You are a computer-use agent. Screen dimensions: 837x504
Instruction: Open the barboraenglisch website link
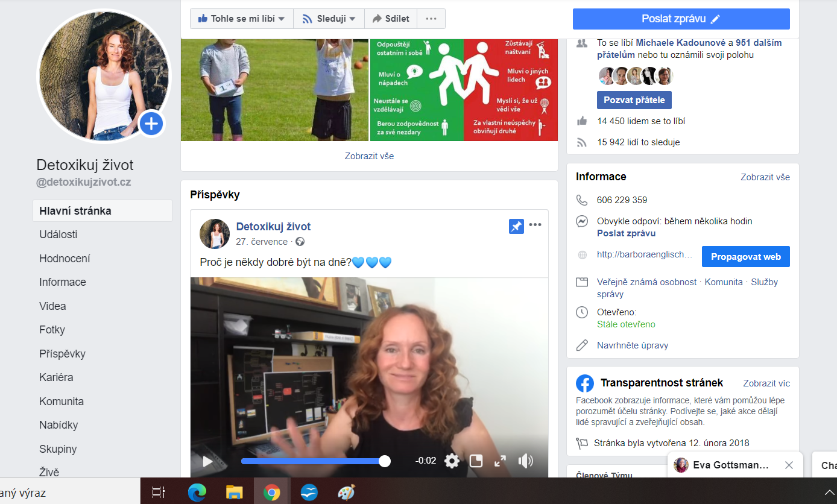click(x=645, y=255)
